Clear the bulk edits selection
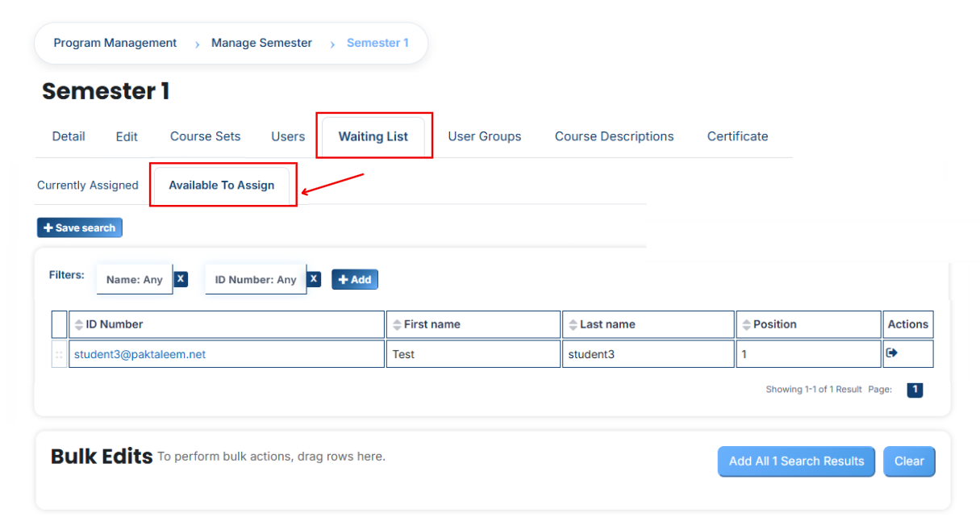 point(909,461)
